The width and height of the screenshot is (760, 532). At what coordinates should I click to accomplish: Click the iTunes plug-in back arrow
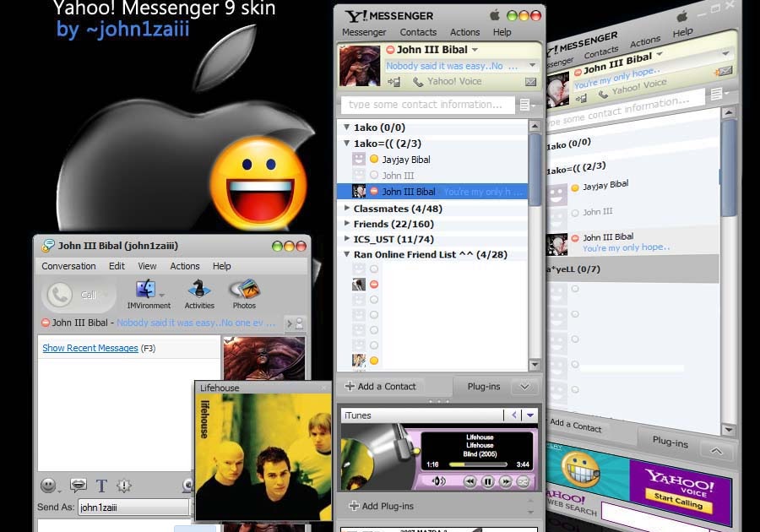[x=513, y=415]
